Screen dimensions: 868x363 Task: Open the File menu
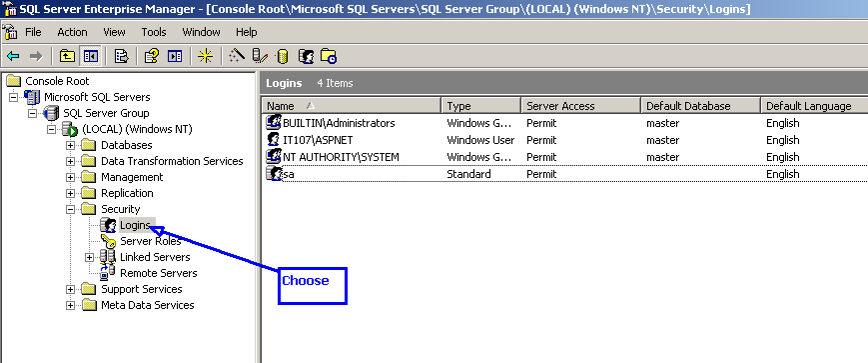tap(33, 32)
